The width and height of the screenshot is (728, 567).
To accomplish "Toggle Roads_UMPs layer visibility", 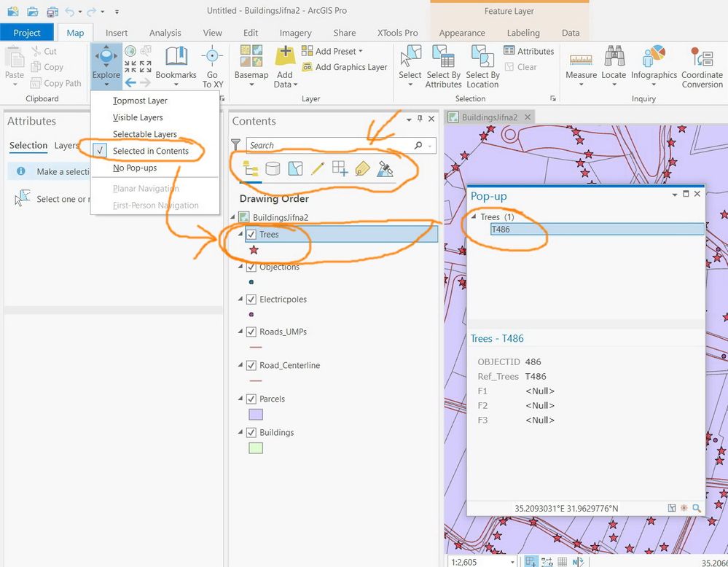I will 251,332.
